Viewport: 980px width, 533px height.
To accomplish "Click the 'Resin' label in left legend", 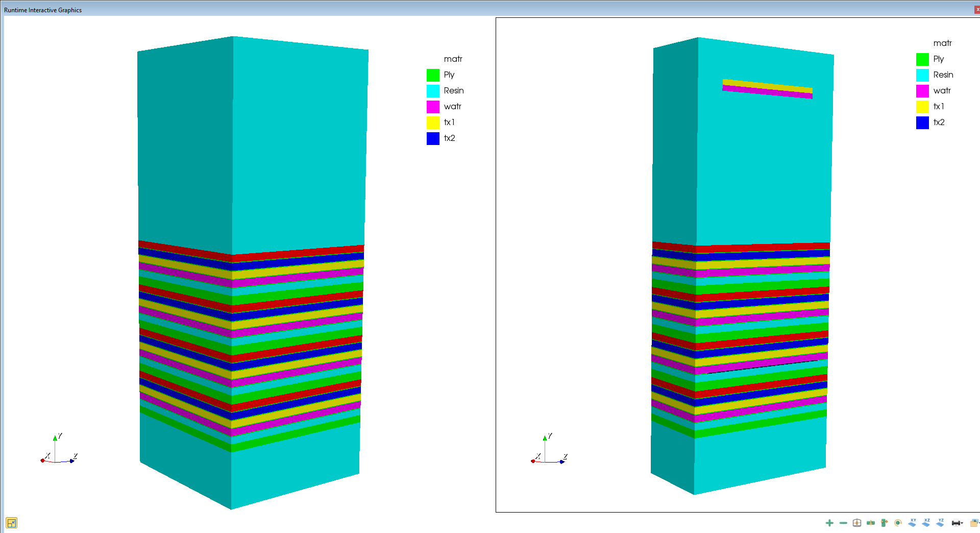I will pos(454,90).
